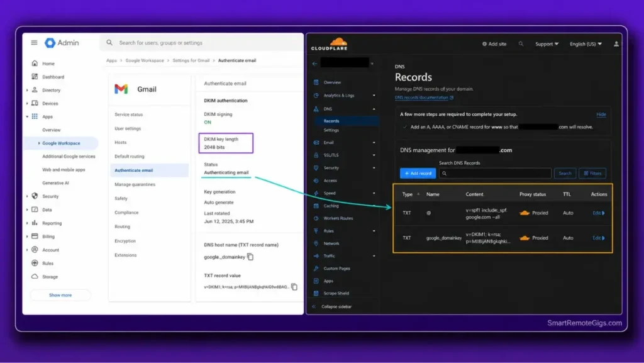Screen dimensions: 644x363
Task: Click the Overview icon in Cloudflare sidebar
Action: click(316, 82)
